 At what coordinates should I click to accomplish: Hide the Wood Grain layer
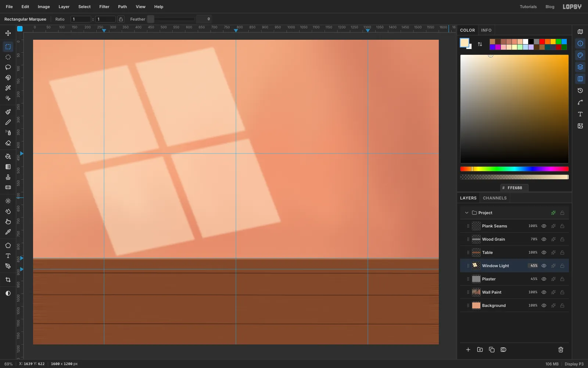[544, 239]
